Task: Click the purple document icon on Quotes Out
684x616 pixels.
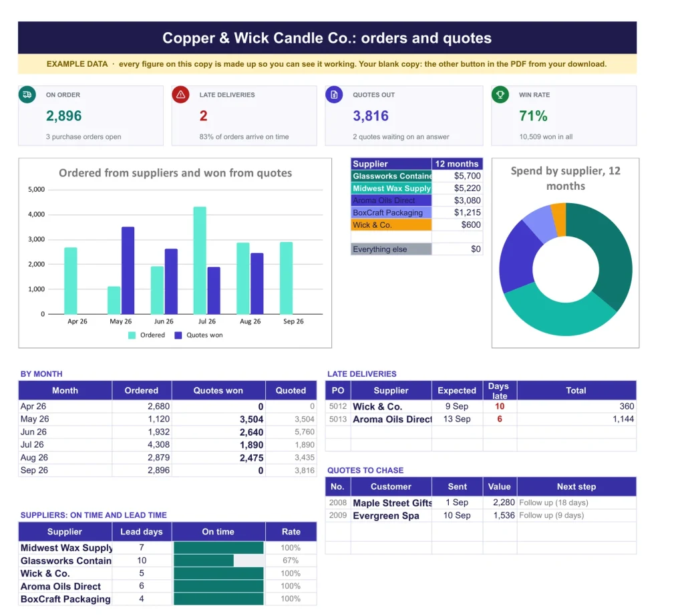Action: (x=334, y=95)
